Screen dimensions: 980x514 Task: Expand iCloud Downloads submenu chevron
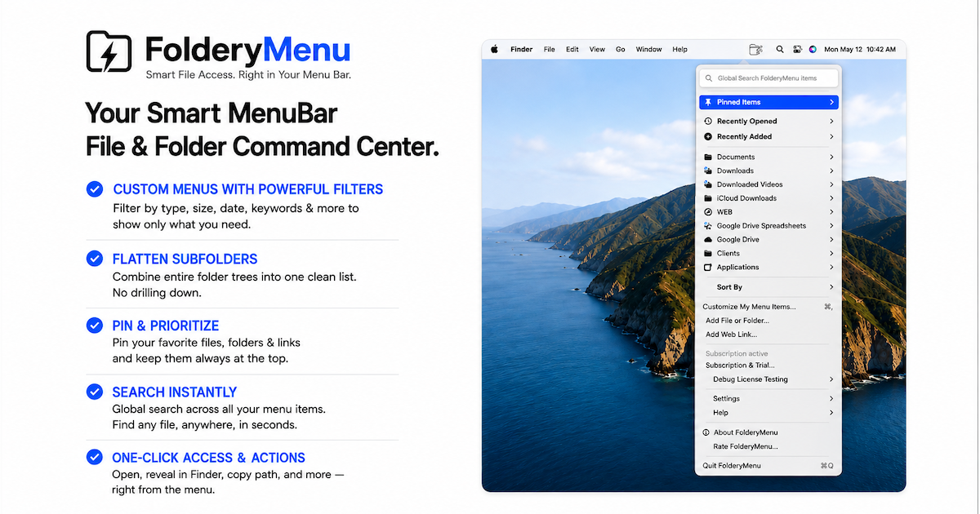point(831,198)
